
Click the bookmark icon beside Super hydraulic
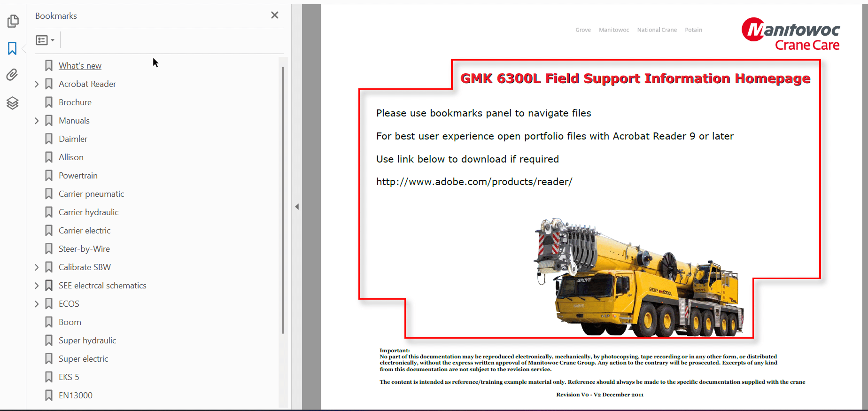tap(49, 341)
